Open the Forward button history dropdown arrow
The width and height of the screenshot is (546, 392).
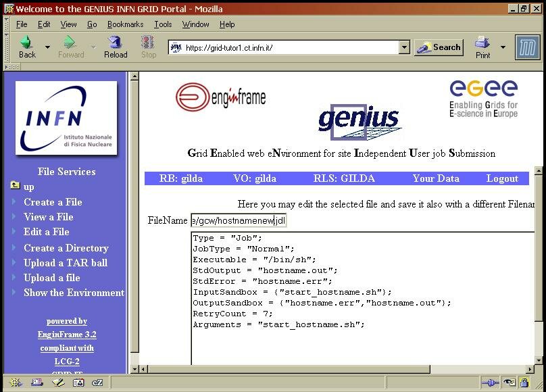point(93,47)
